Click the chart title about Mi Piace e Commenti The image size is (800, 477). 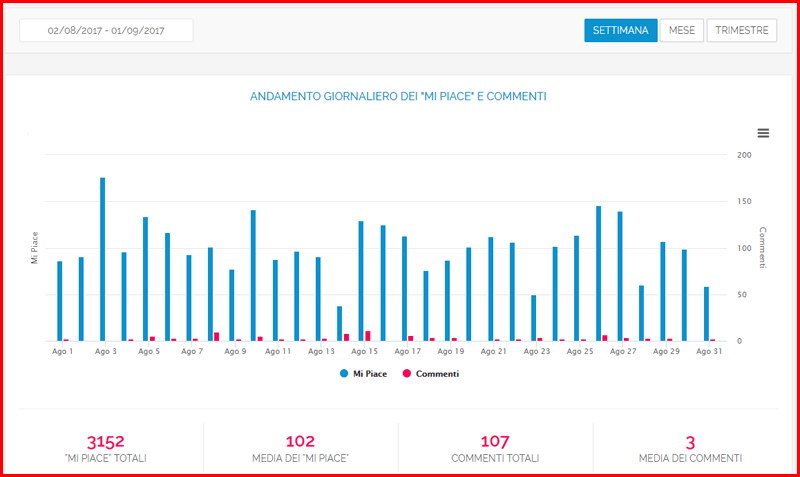[x=398, y=96]
